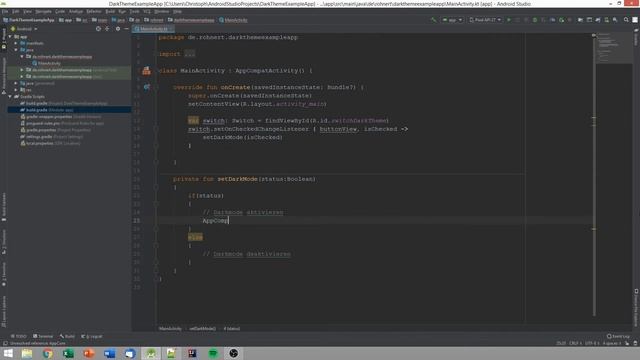The image size is (640, 360).
Task: Open the Logcat tool window
Action: click(x=92, y=336)
